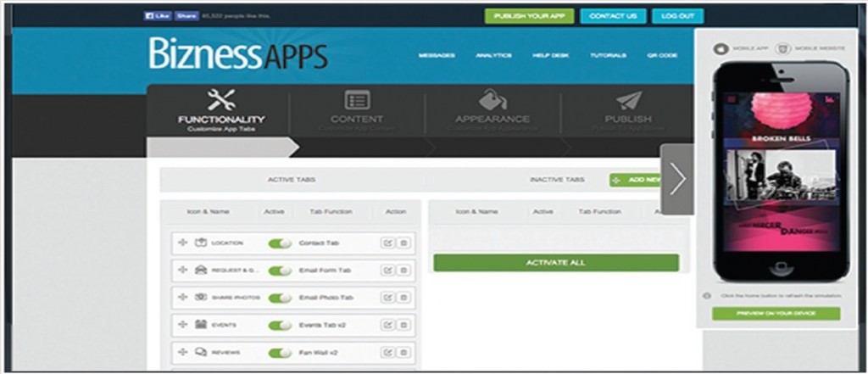Open the menu icon in phone preview
This screenshot has width=868, height=374.
pos(732,99)
